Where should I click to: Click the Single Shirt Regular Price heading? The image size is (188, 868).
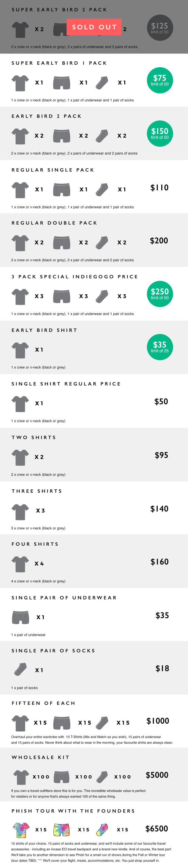[66, 384]
